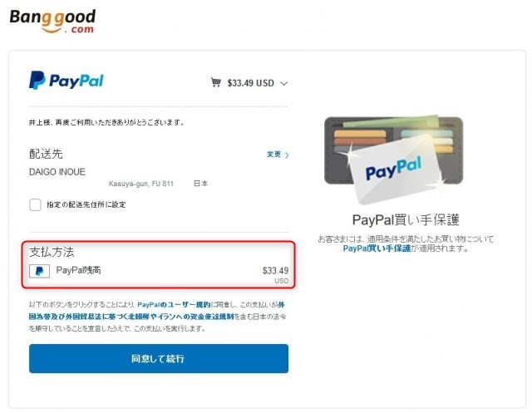Click the 指定の配送先住所に設定 label text
Viewport: 532px width, 413px height.
tap(86, 204)
